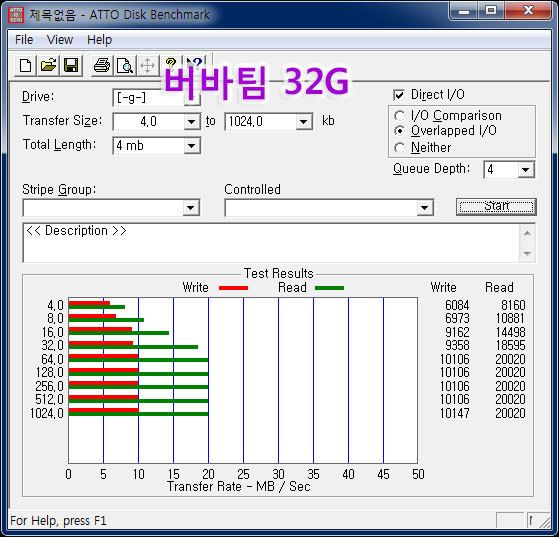Click the status bar text For Help, press F1
This screenshot has height=537, width=559.
pyautogui.click(x=58, y=521)
